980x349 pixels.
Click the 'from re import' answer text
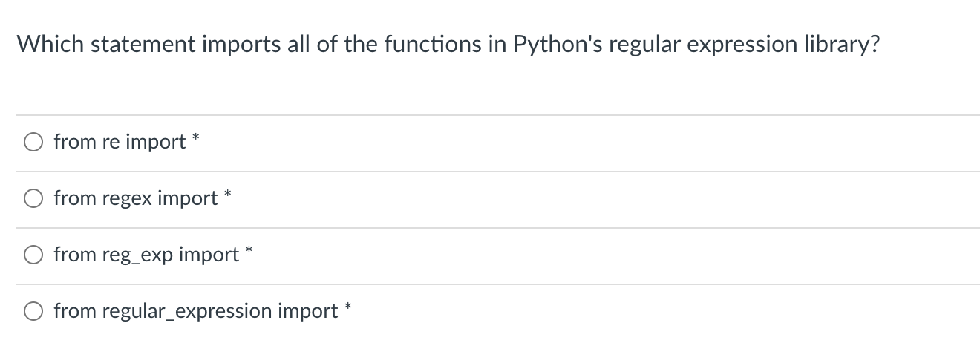(x=120, y=142)
